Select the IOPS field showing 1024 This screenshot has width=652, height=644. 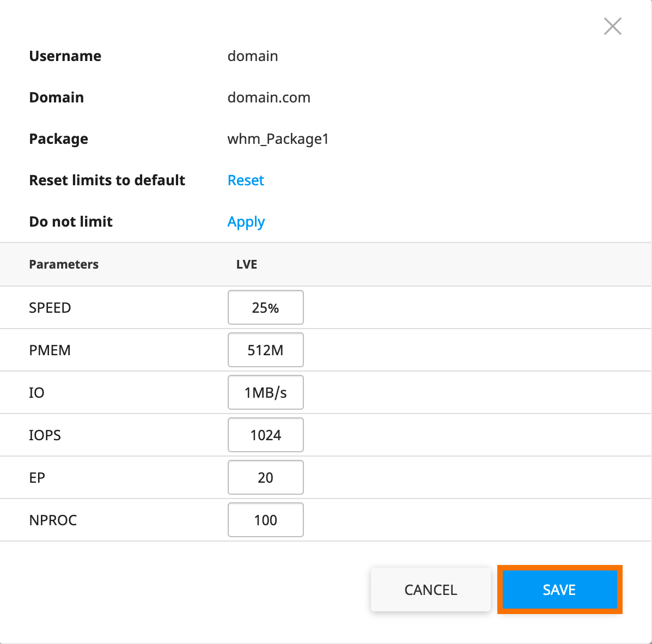point(265,435)
